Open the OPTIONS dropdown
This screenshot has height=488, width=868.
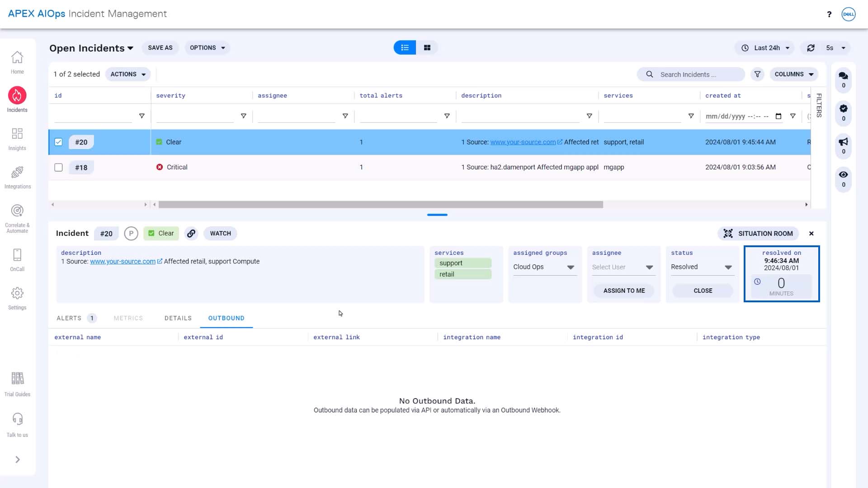[207, 48]
